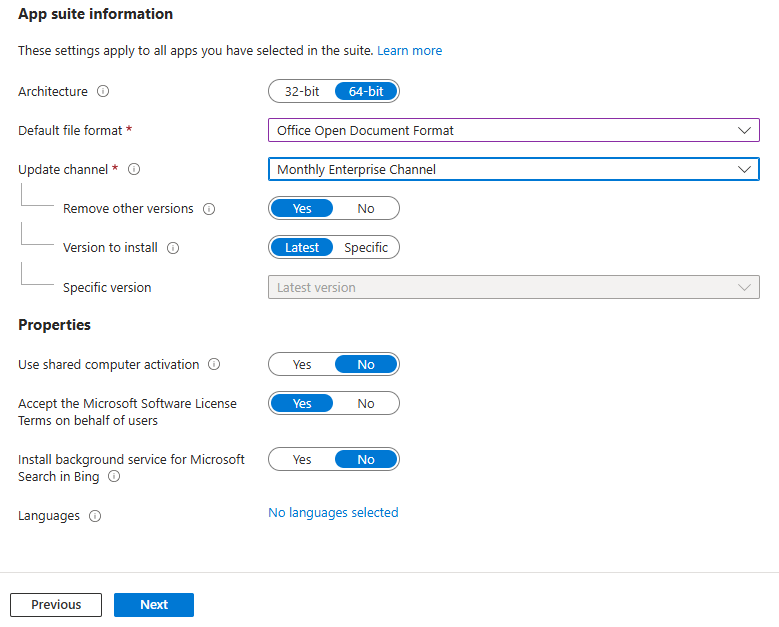Show info for Version to install

click(x=173, y=248)
